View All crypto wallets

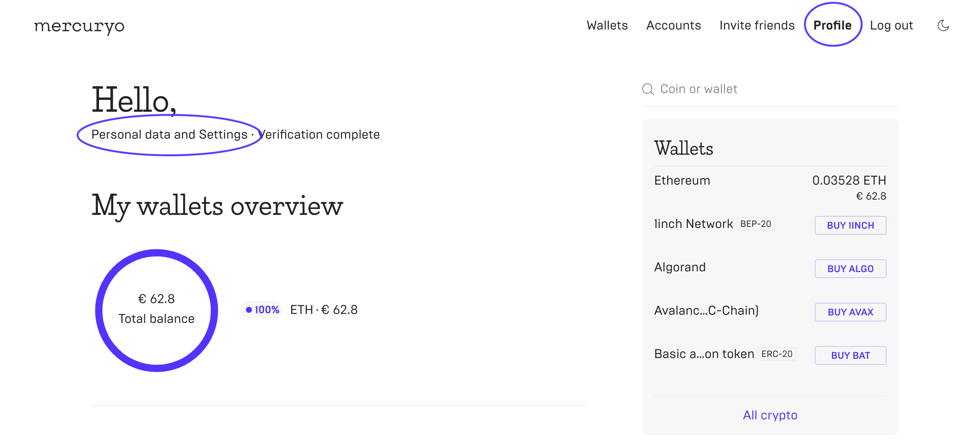[770, 415]
